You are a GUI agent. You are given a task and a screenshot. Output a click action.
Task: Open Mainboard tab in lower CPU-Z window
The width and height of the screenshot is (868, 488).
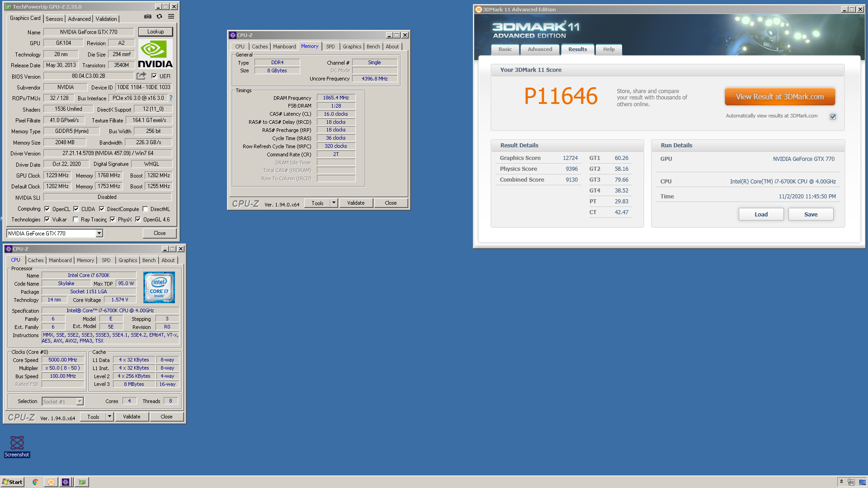(x=60, y=260)
